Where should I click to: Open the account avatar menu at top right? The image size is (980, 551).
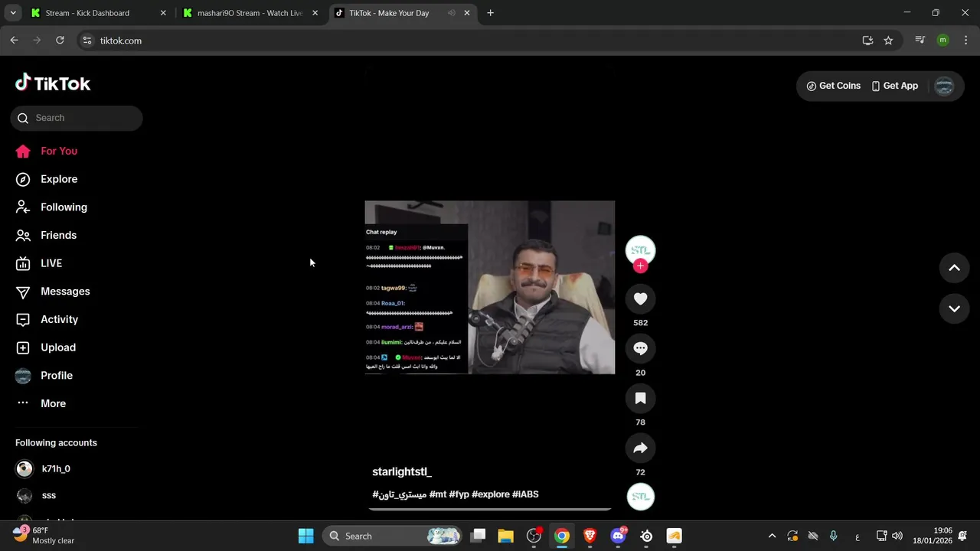point(944,86)
